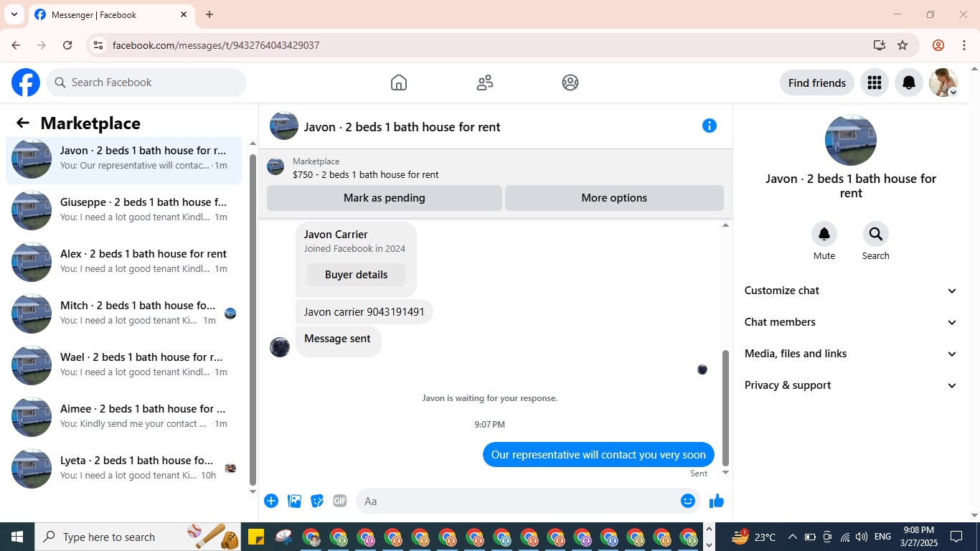Choose a sticker with the sticker icon
This screenshot has width=980, height=551.
317,501
